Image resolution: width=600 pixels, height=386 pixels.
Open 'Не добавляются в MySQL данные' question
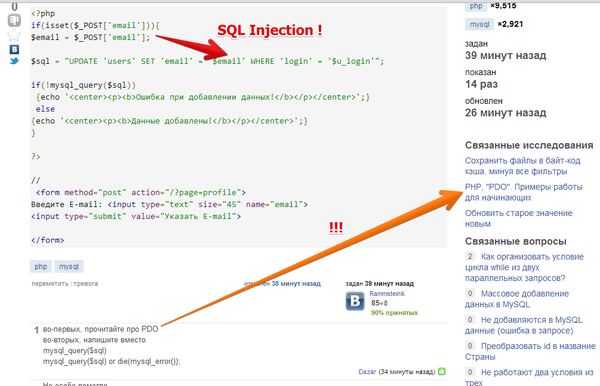point(523,325)
